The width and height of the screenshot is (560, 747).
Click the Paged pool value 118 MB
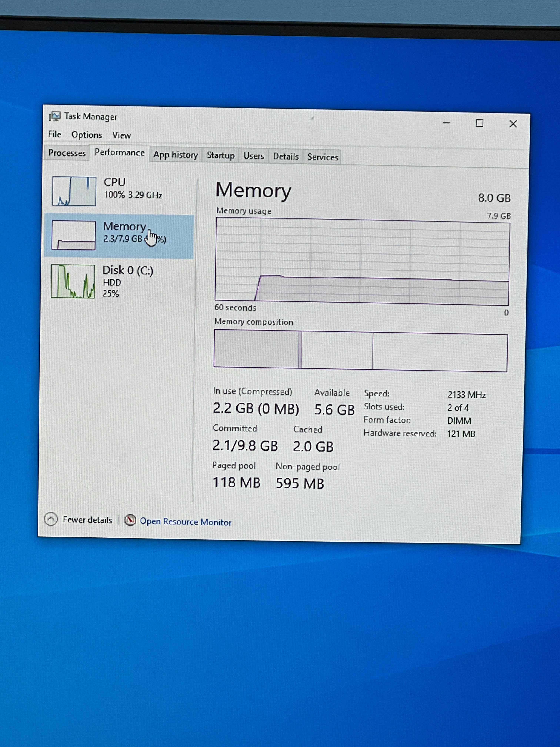click(x=236, y=482)
